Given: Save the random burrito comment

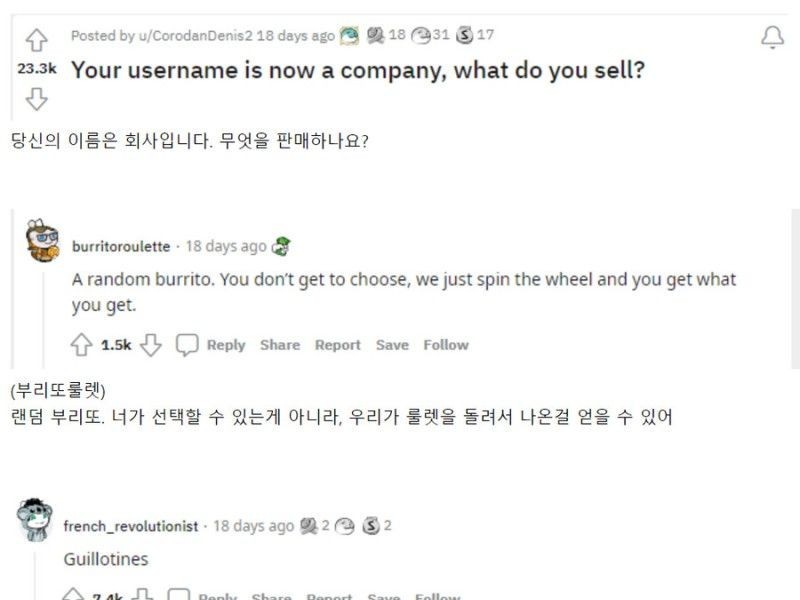Looking at the screenshot, I should click(392, 345).
